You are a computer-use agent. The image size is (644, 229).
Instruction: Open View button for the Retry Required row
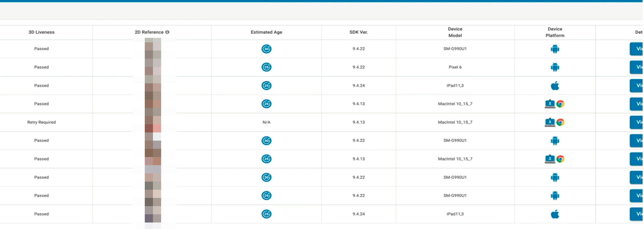point(637,122)
